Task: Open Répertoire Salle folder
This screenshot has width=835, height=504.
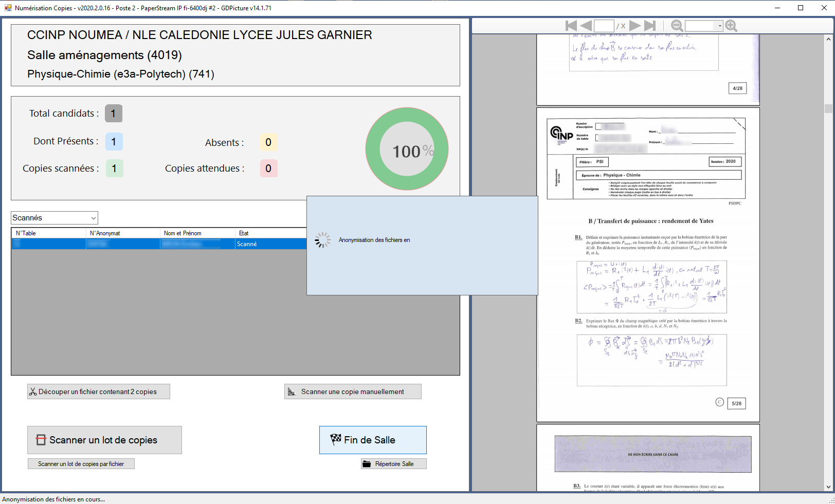Action: tap(394, 464)
